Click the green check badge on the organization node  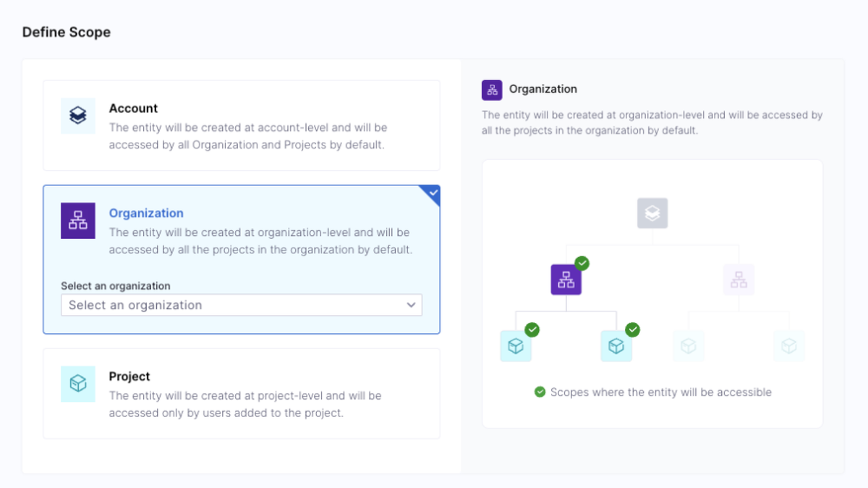[x=582, y=264]
